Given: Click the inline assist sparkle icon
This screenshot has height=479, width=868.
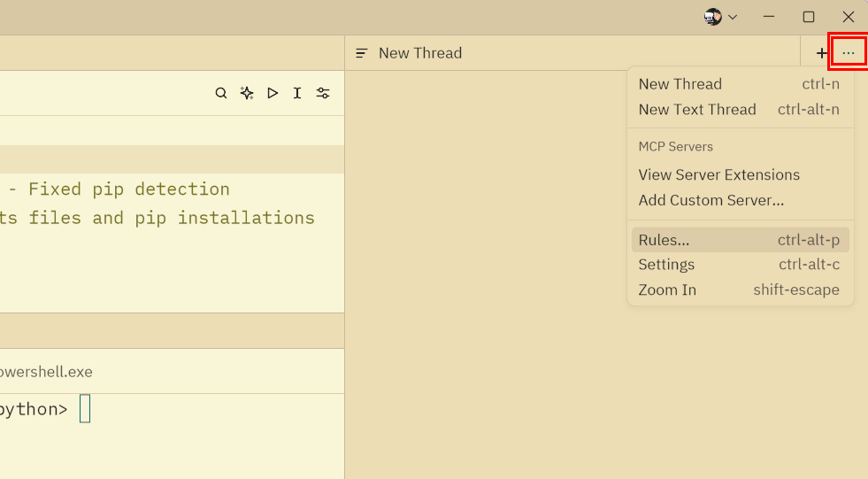Looking at the screenshot, I should pyautogui.click(x=247, y=93).
